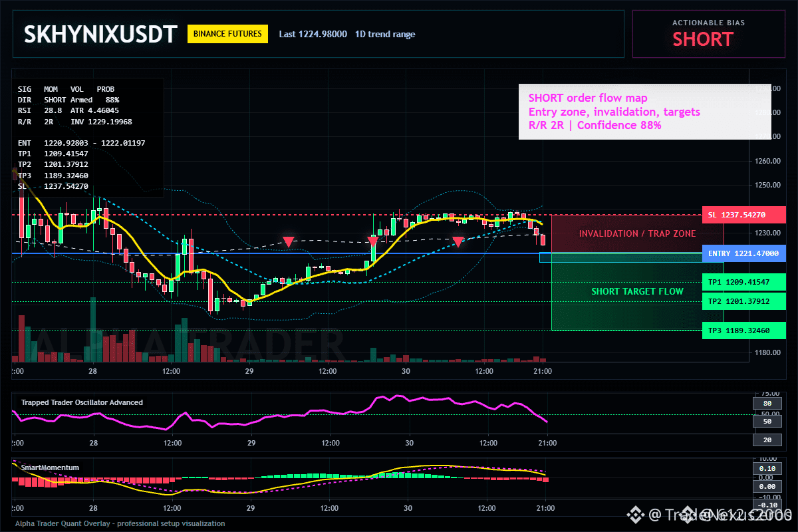This screenshot has height=532, width=798.
Task: Click the 0.10 value box in SmartMomentum
Action: coord(767,468)
